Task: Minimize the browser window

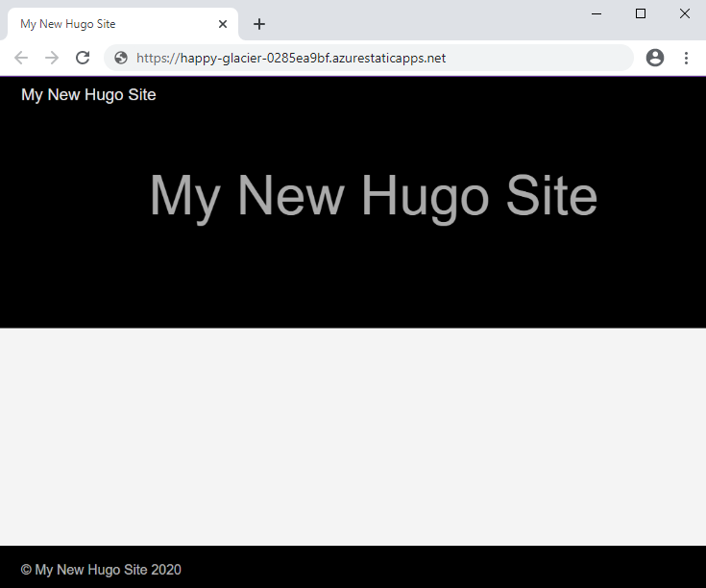Action: tap(596, 13)
